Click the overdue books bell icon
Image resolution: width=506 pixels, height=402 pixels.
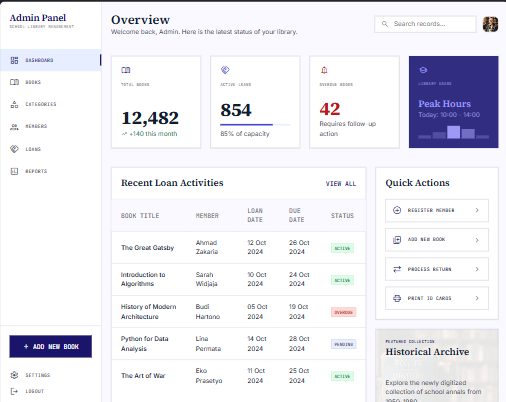point(324,70)
